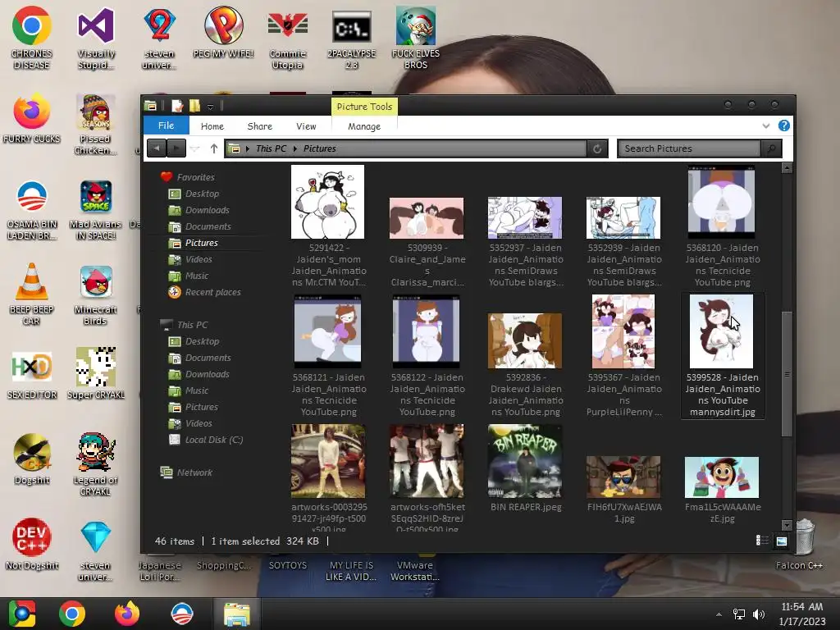
Task: Switch to the Share ribbon tab
Action: (x=260, y=126)
